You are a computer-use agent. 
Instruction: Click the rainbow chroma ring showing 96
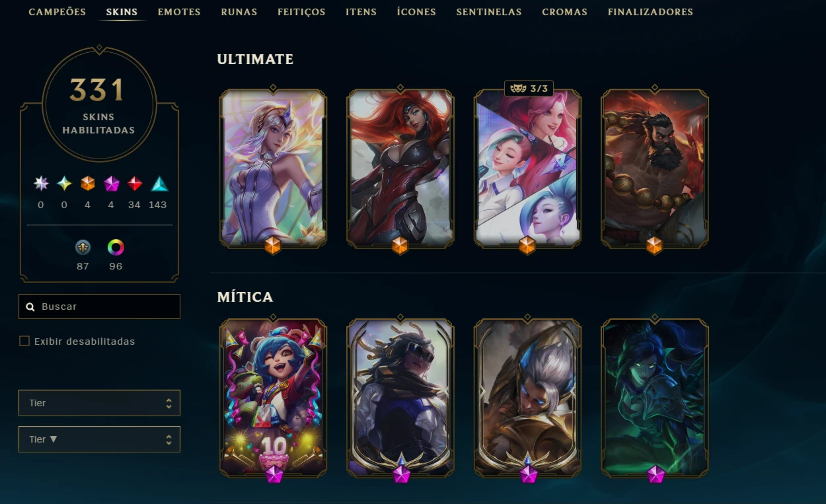pos(116,248)
